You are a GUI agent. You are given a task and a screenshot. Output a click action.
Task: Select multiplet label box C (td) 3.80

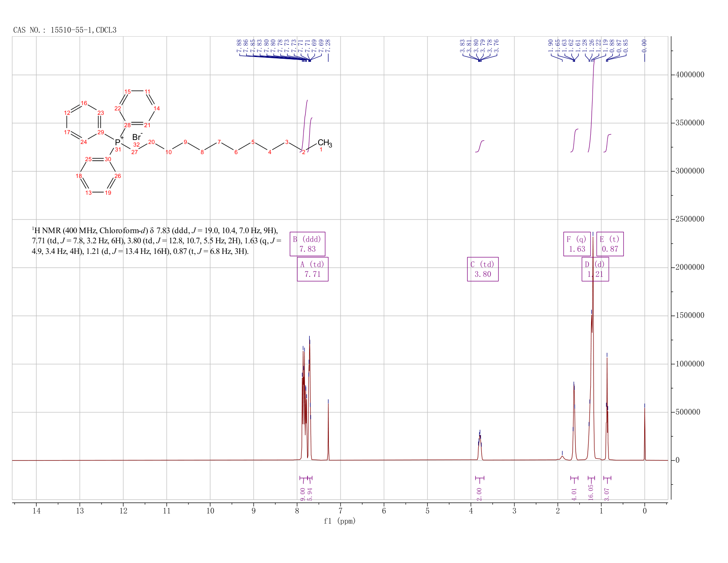[x=483, y=269]
